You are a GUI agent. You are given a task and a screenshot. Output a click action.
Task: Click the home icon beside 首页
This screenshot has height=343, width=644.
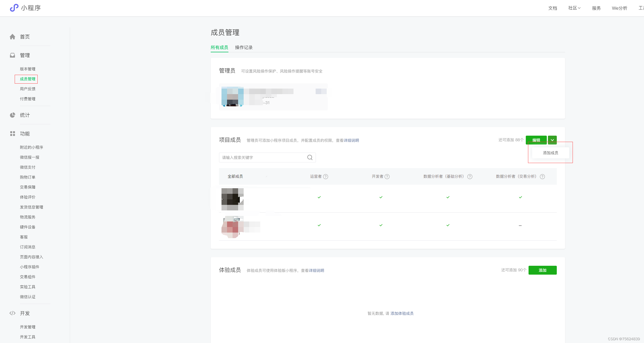[12, 37]
